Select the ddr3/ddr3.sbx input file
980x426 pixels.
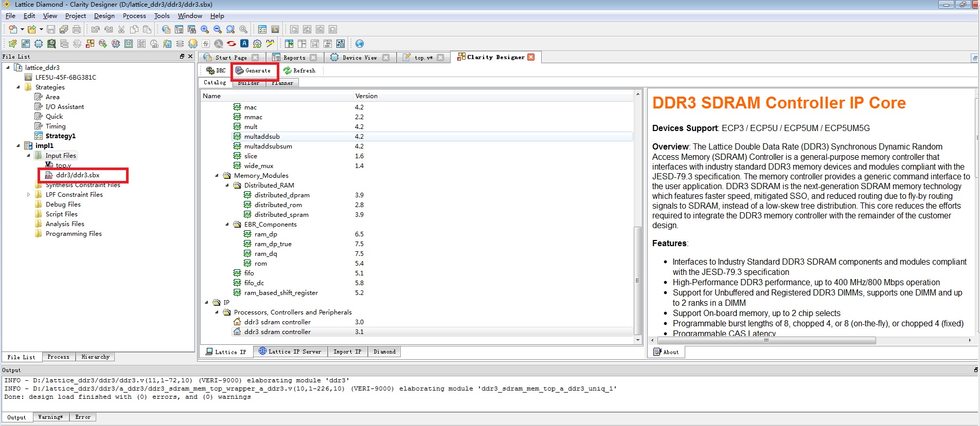pyautogui.click(x=78, y=175)
